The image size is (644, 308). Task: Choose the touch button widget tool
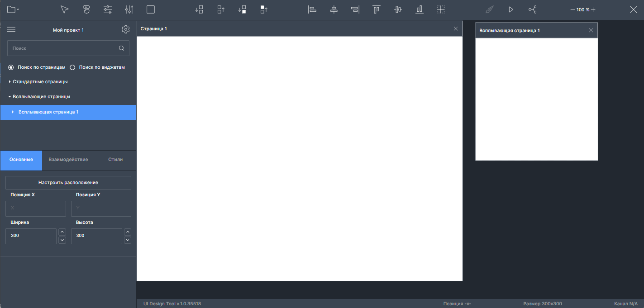click(x=86, y=9)
